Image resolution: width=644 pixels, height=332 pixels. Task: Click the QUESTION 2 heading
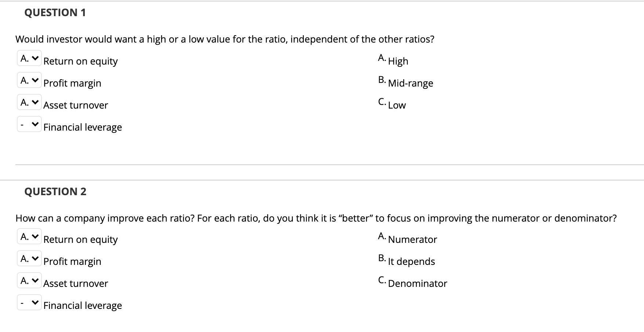55,191
